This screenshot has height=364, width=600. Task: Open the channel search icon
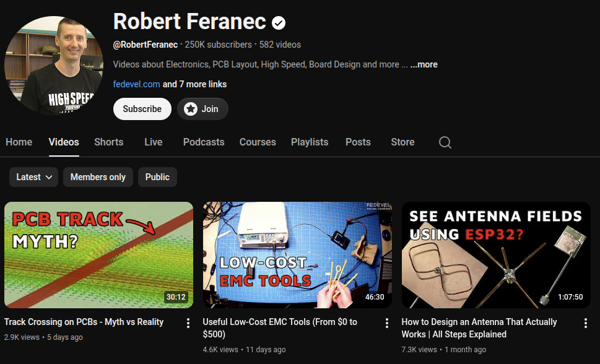445,142
